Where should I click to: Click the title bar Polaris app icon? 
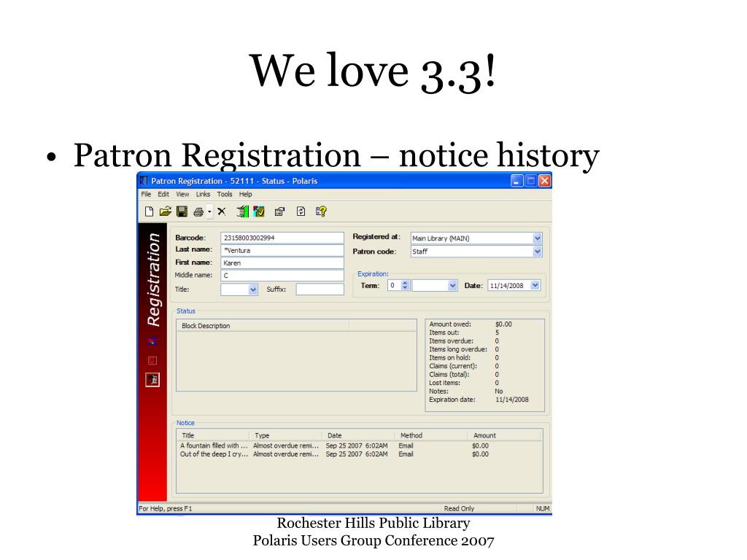144,181
